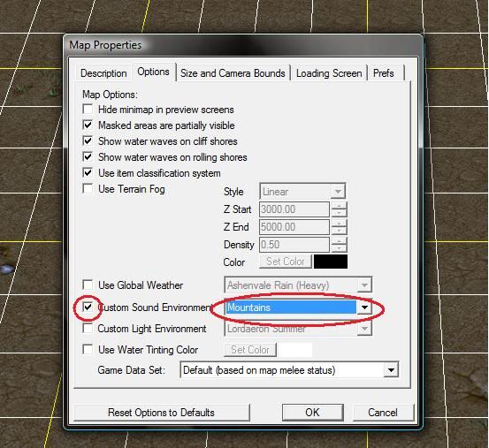
Task: Uncheck Use item classification system
Action: [x=88, y=172]
